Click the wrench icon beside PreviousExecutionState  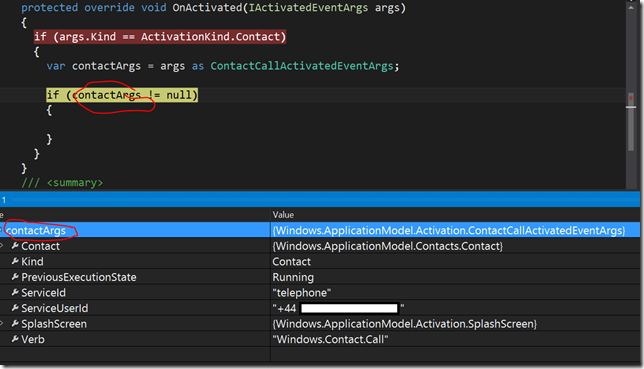pyautogui.click(x=15, y=277)
